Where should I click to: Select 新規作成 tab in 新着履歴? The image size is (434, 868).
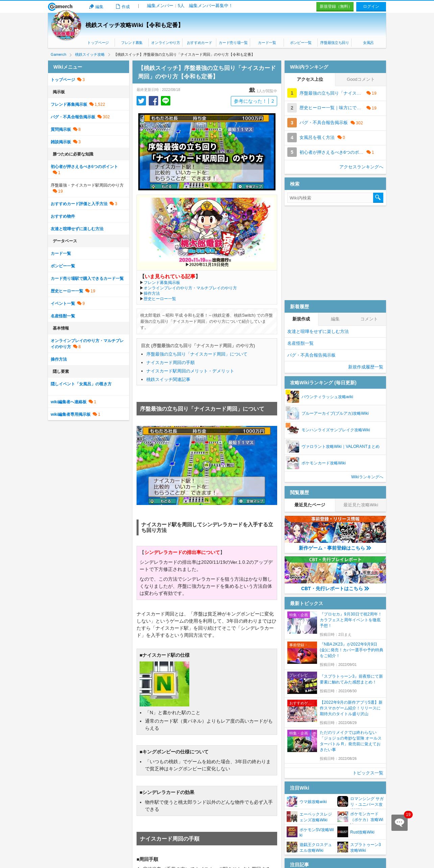click(301, 319)
